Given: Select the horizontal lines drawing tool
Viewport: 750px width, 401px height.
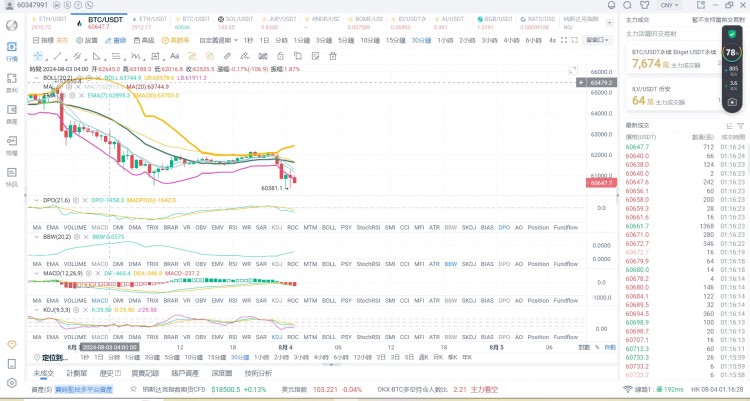Looking at the screenshot, I should pyautogui.click(x=116, y=56).
